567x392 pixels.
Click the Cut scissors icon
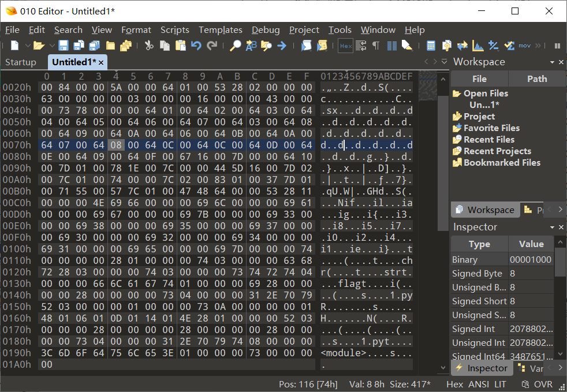click(x=149, y=46)
